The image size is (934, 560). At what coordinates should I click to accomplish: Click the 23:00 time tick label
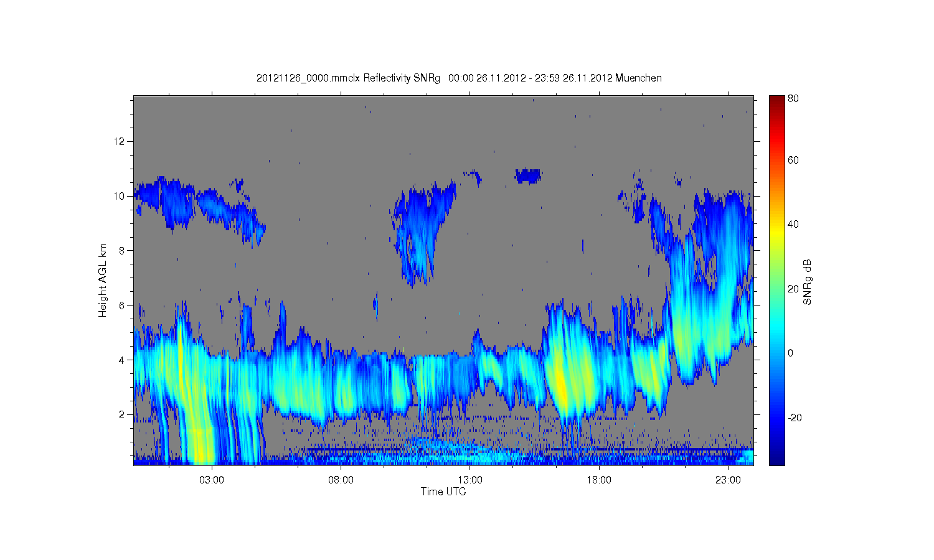(x=728, y=480)
